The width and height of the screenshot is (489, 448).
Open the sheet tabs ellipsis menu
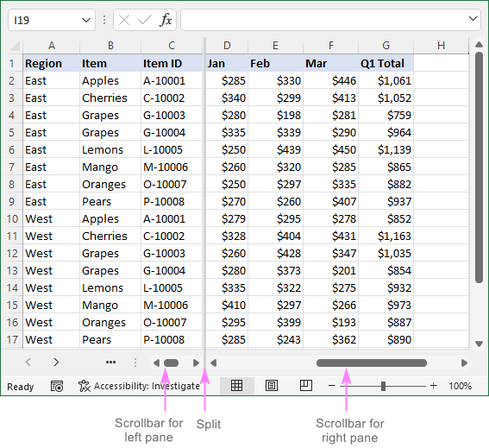(x=110, y=363)
